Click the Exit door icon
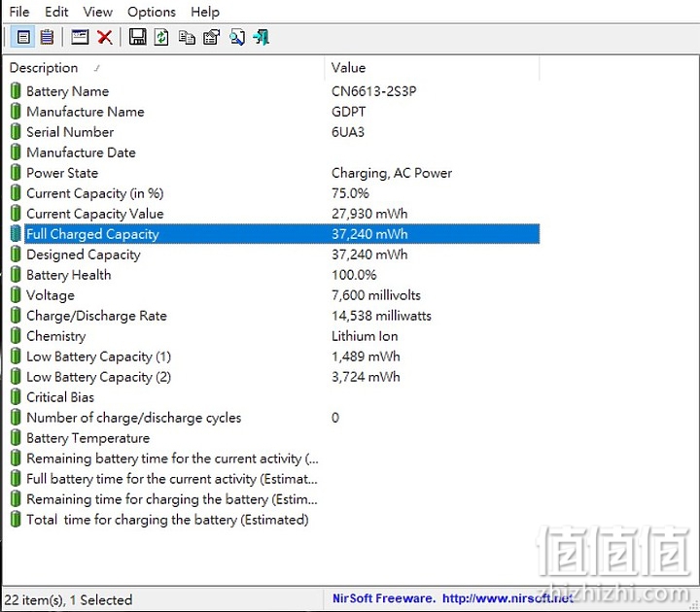 click(x=262, y=37)
